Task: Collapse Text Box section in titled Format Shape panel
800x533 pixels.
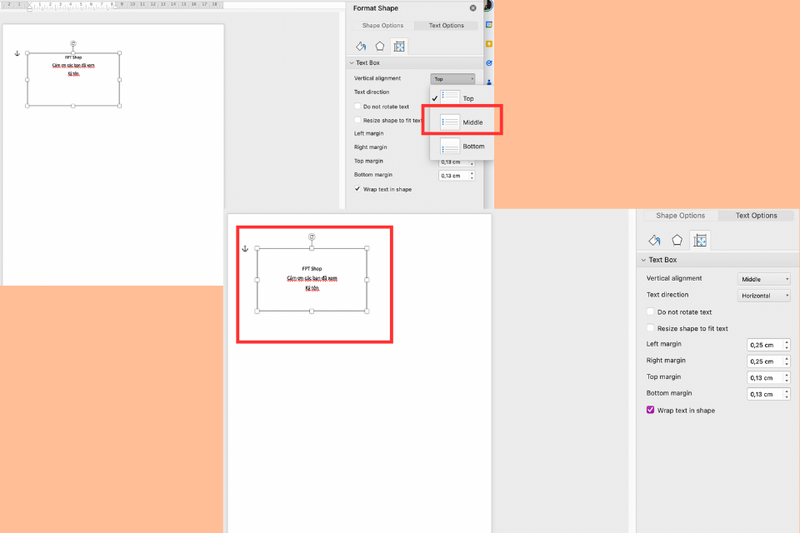Action: [x=352, y=63]
